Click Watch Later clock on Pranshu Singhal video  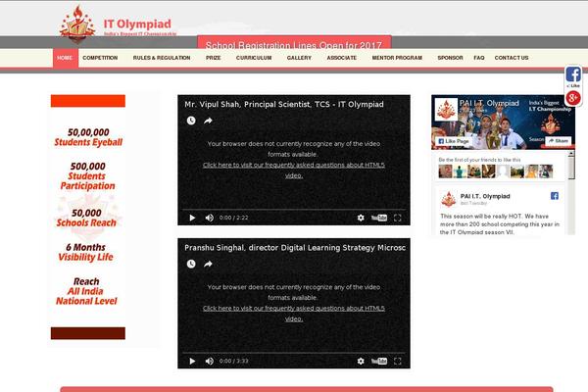pos(191,264)
